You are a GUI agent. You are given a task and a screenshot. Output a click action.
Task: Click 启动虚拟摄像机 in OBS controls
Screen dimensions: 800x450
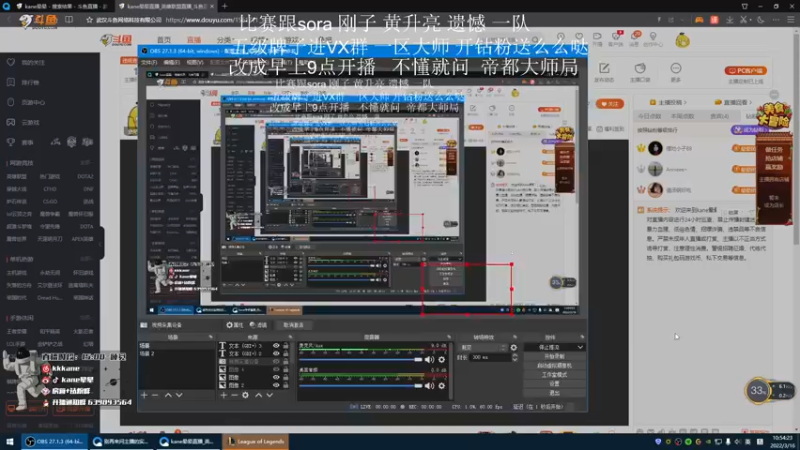(554, 366)
